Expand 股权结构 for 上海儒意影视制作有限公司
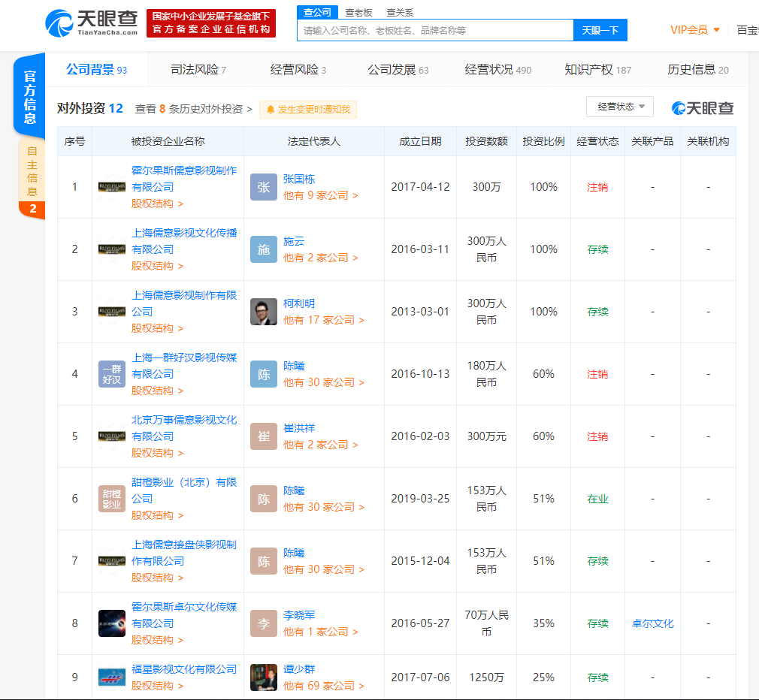Screen dimensions: 759x700 [x=157, y=328]
